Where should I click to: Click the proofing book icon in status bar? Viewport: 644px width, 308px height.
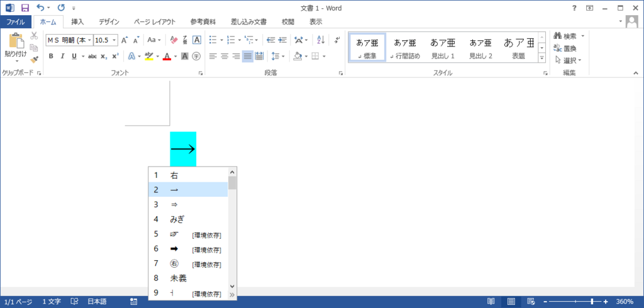pyautogui.click(x=75, y=302)
